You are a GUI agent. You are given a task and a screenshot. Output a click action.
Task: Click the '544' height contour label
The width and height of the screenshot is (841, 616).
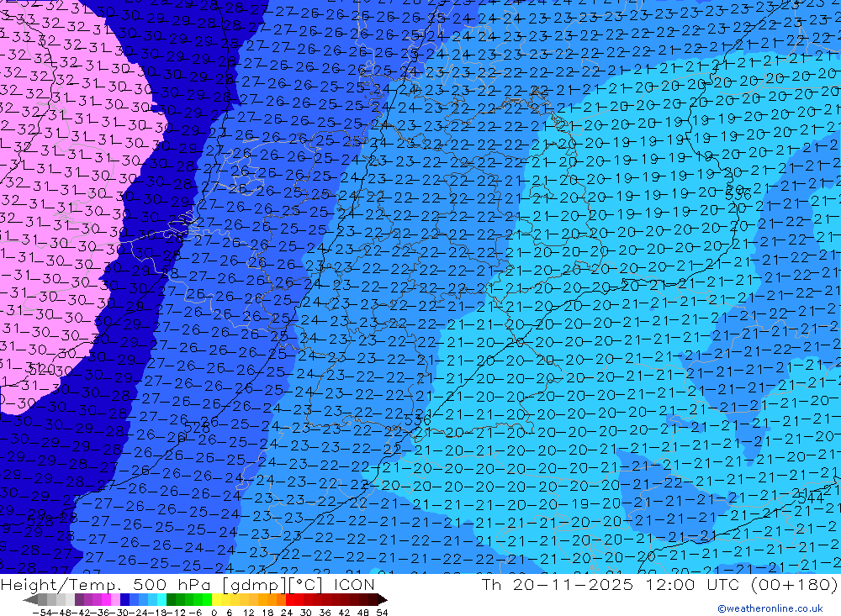pyautogui.click(x=811, y=498)
